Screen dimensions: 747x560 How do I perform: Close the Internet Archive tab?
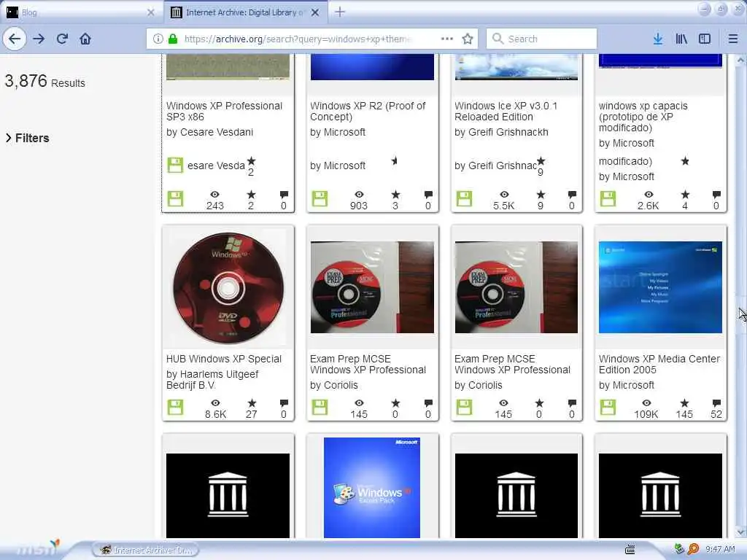[315, 12]
